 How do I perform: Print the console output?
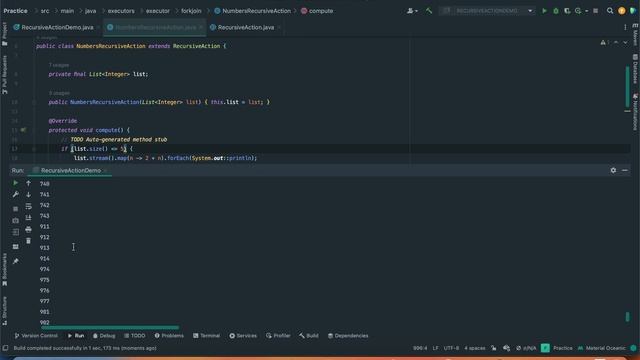tap(29, 229)
